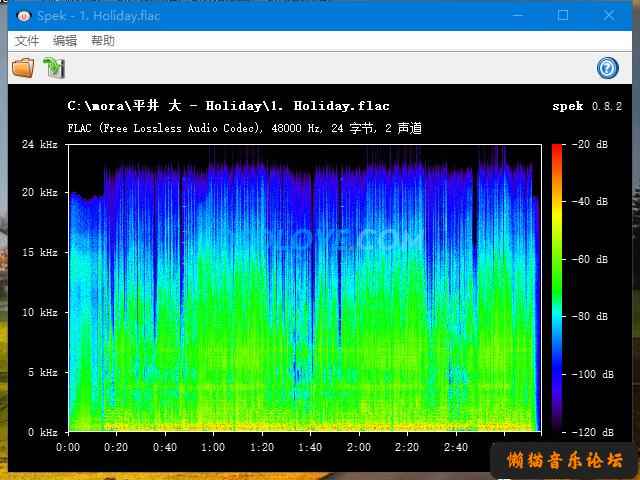This screenshot has width=640, height=480.
Task: Maximize the Spek window
Action: click(563, 16)
